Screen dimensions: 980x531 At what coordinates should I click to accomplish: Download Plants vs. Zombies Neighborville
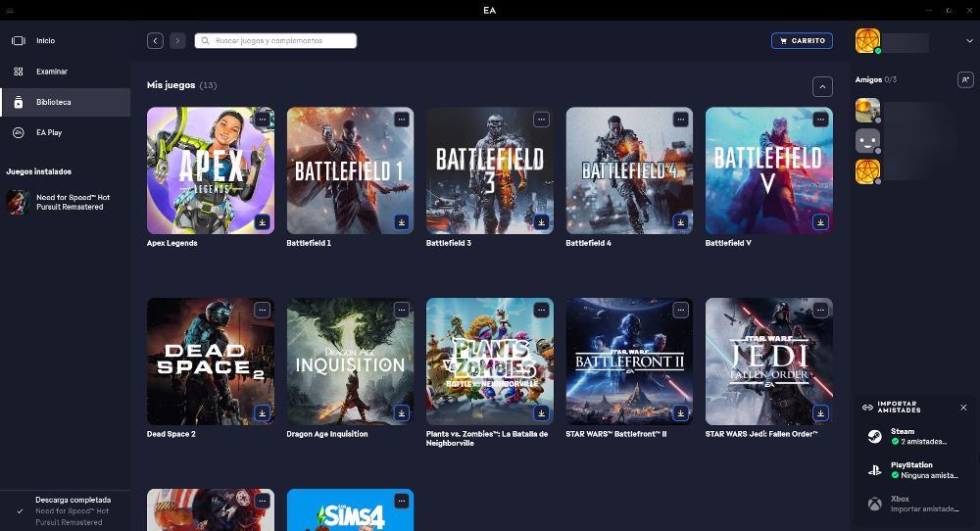pos(541,412)
